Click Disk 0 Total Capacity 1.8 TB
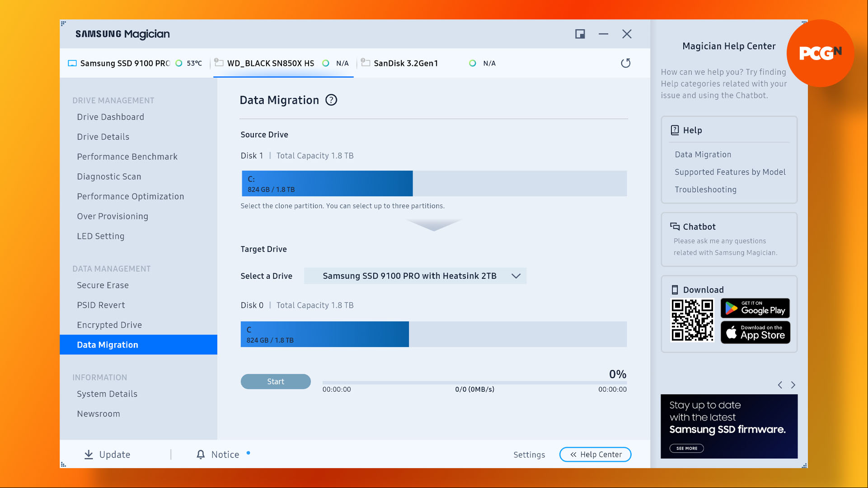Image resolution: width=868 pixels, height=488 pixels. [297, 305]
